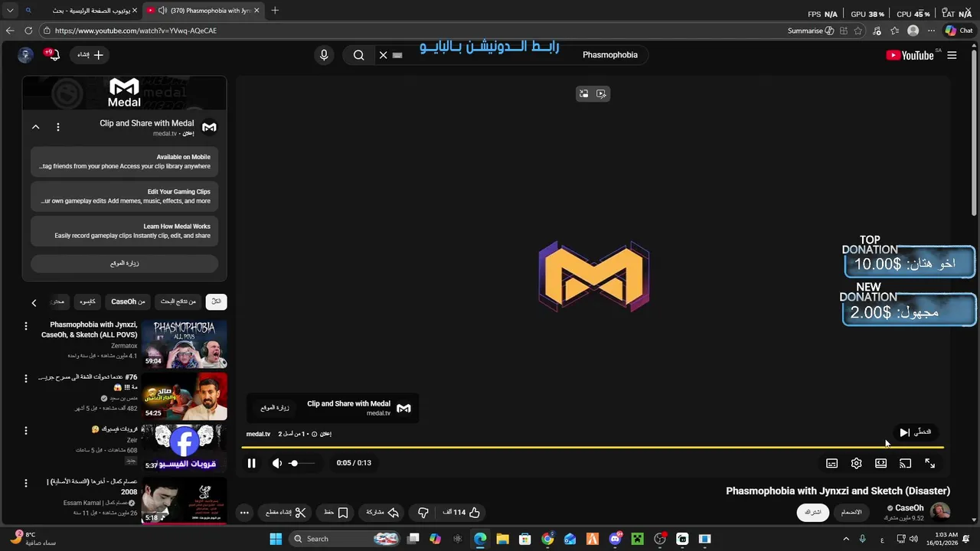Open a new browser tab
The image size is (980, 551).
275,11
